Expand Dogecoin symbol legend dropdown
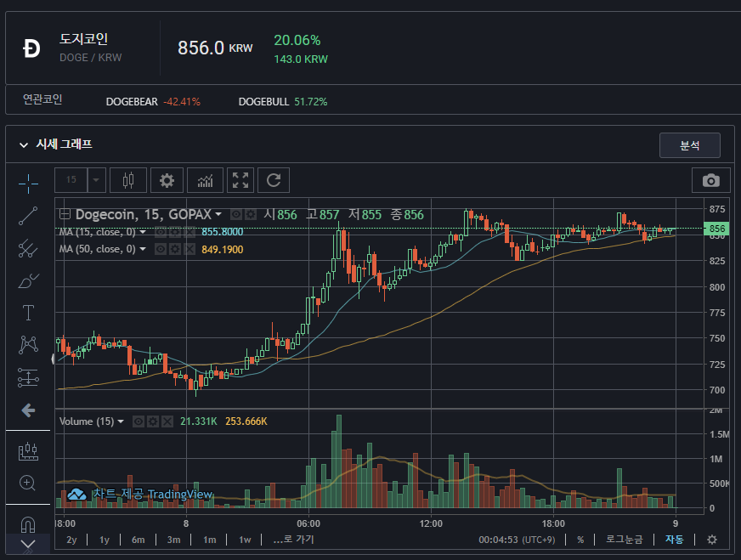 (x=218, y=214)
